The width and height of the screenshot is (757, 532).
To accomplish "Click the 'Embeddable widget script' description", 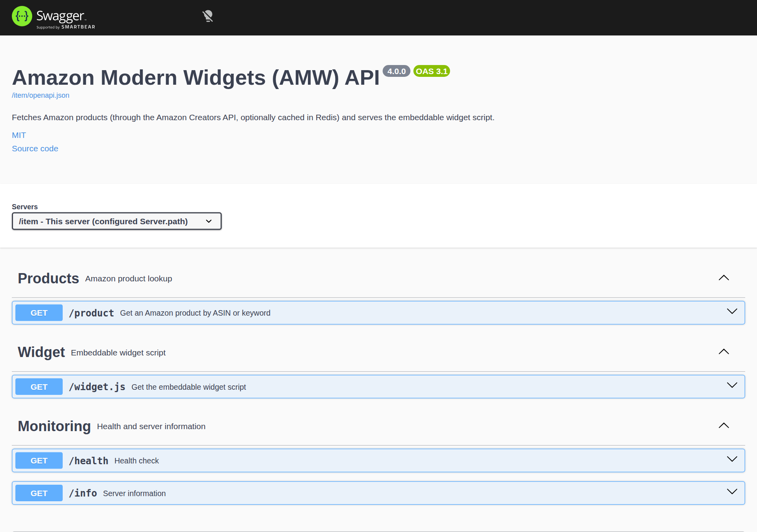I will pos(118,353).
